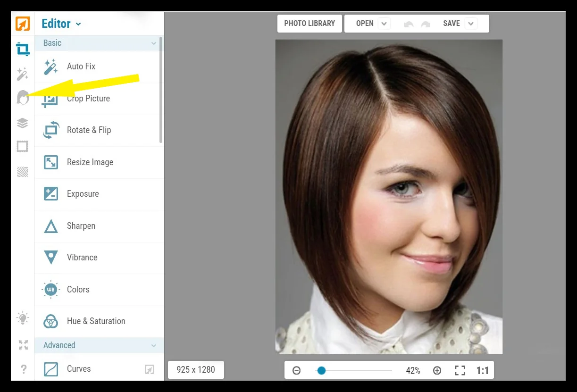
Task: Toggle fullscreen mode icon in sidebar
Action: pyautogui.click(x=23, y=345)
